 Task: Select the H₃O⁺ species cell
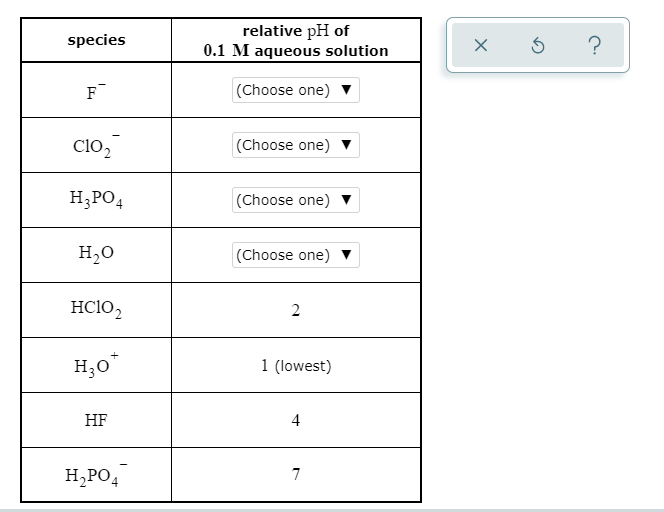[96, 365]
